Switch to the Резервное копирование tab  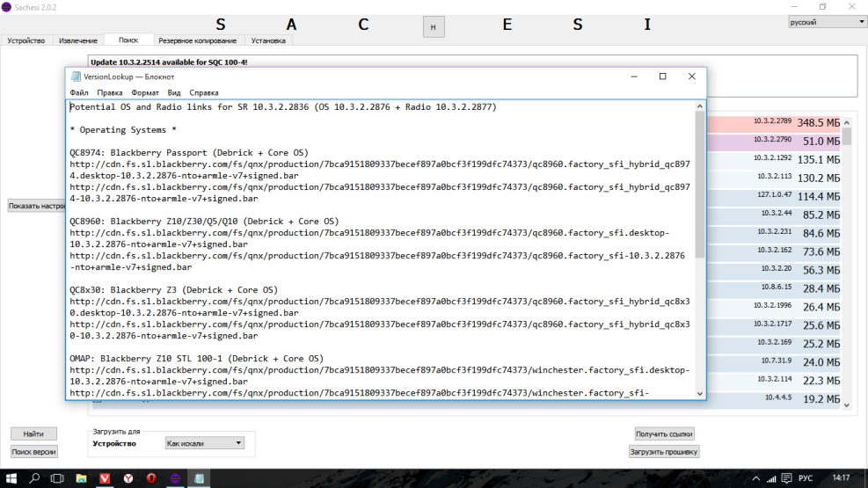click(x=197, y=40)
